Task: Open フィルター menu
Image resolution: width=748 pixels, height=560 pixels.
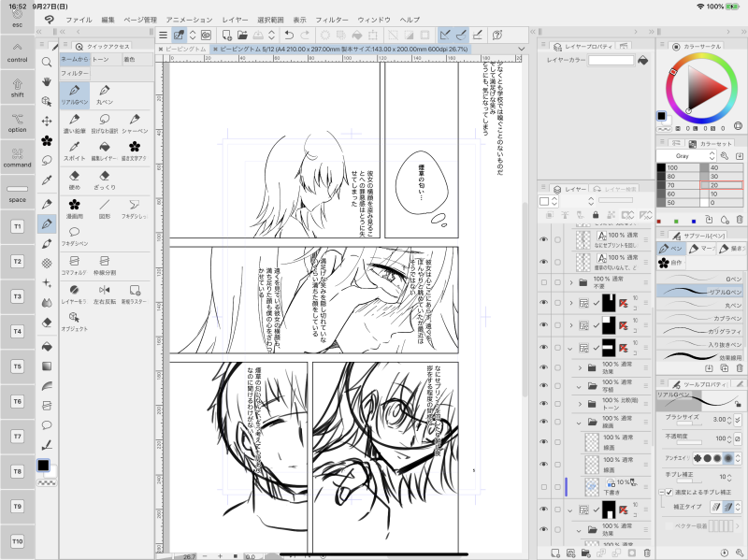Action: click(332, 20)
